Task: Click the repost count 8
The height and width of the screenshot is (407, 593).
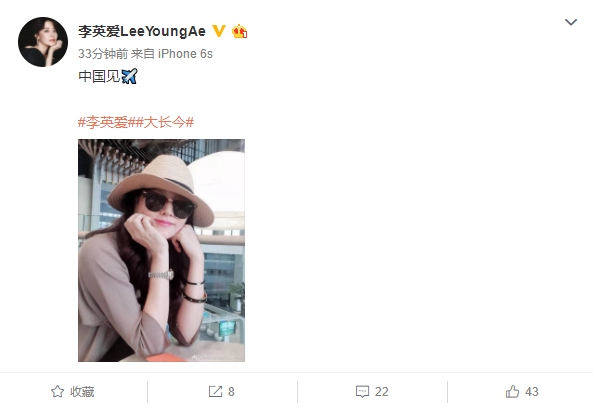Action: 231,391
